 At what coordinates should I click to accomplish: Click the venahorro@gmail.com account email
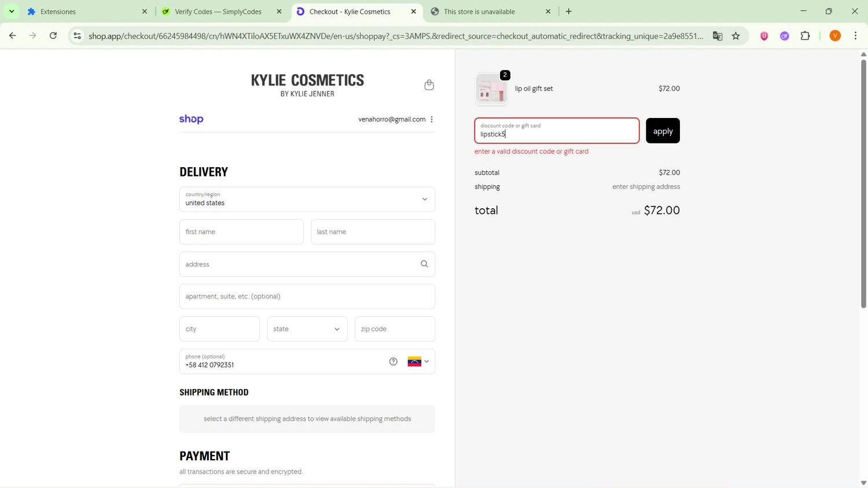click(x=392, y=119)
